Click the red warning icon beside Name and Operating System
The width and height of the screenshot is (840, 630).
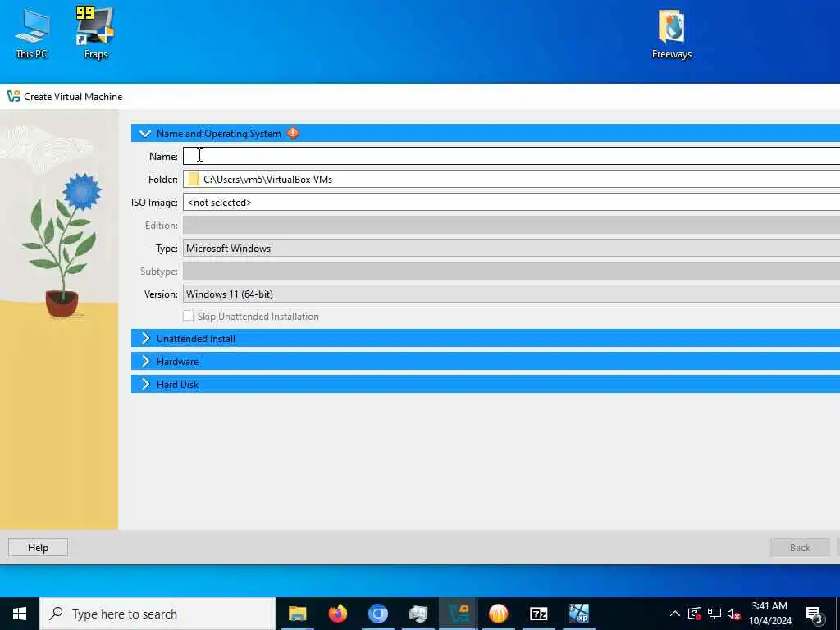click(293, 133)
